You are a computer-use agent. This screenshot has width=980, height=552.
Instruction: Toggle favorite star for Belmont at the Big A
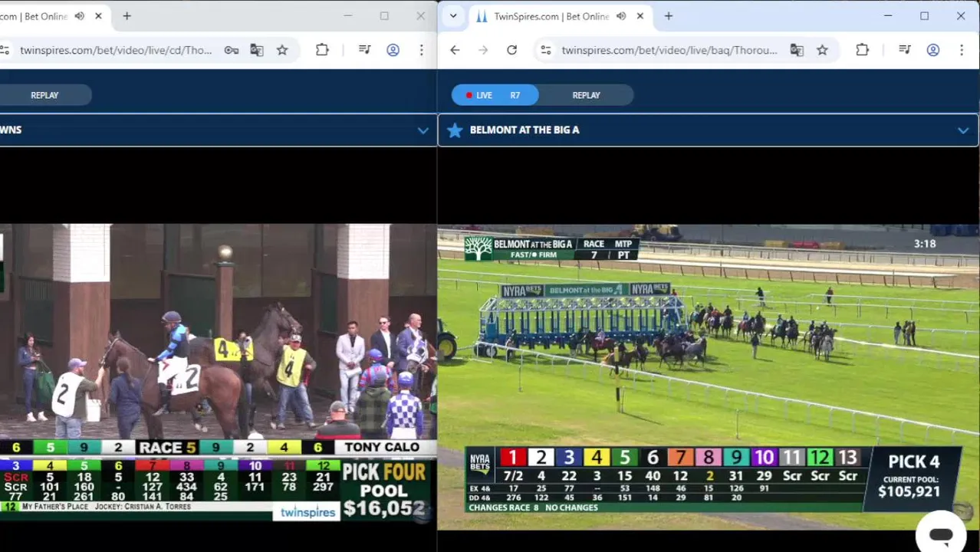pyautogui.click(x=455, y=130)
